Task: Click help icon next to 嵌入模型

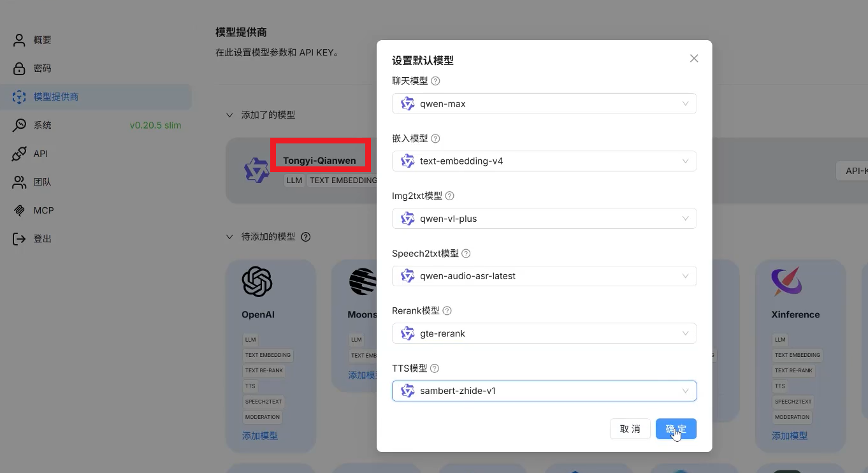Action: pyautogui.click(x=436, y=138)
